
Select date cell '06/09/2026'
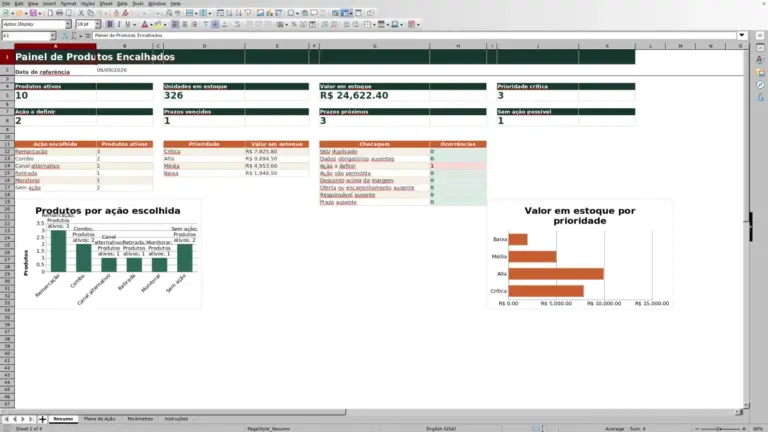click(x=124, y=70)
